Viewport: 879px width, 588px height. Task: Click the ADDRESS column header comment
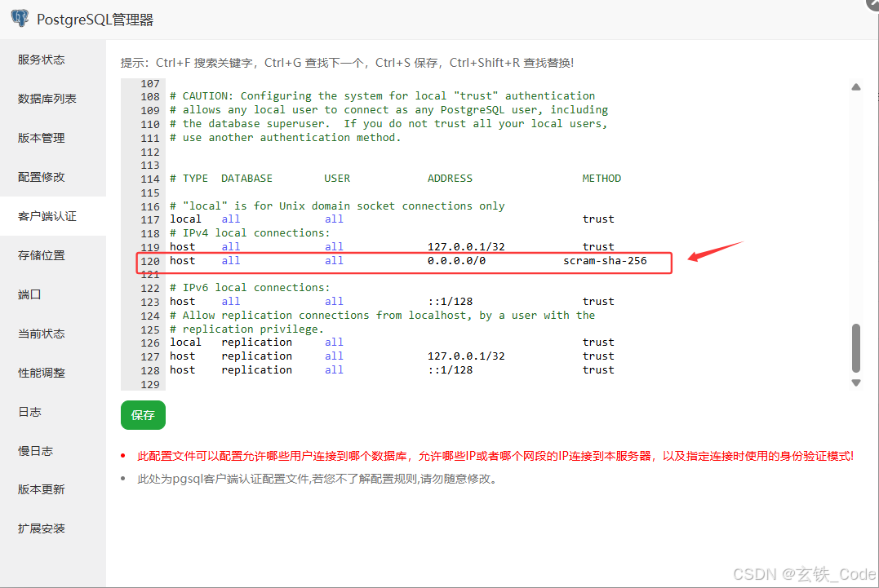(450, 178)
